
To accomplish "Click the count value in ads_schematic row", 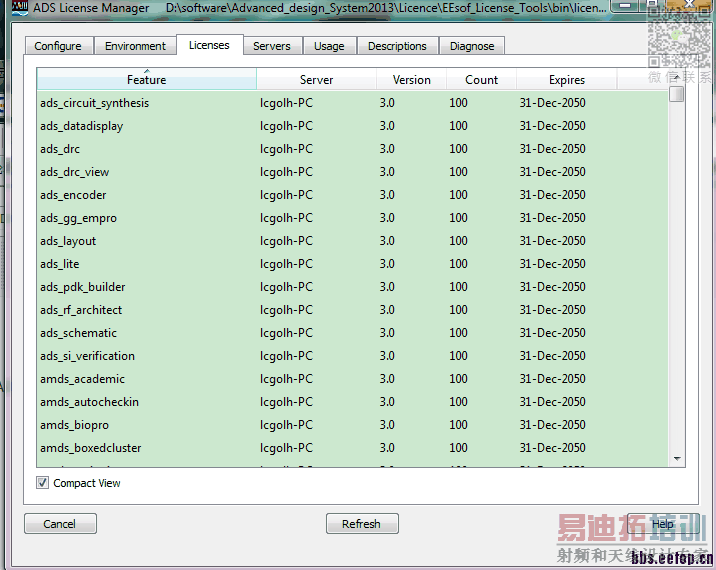I will 458,332.
